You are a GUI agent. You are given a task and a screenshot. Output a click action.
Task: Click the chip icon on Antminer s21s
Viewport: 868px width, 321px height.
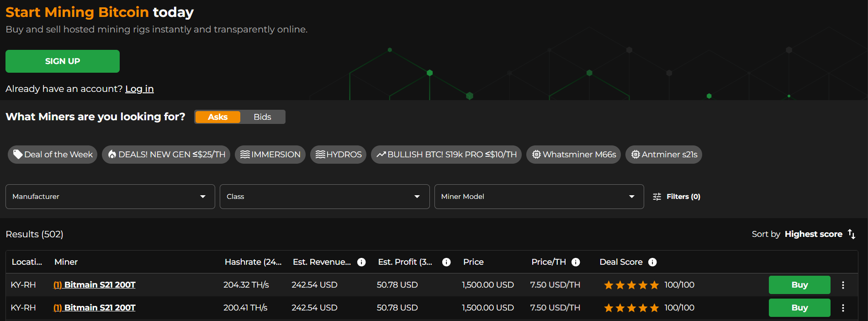(635, 155)
